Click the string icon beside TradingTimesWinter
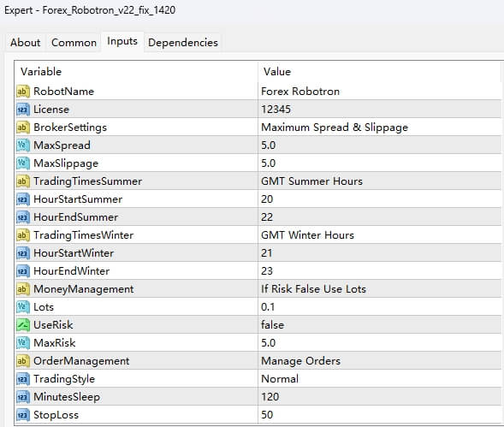504x427 pixels. [23, 235]
